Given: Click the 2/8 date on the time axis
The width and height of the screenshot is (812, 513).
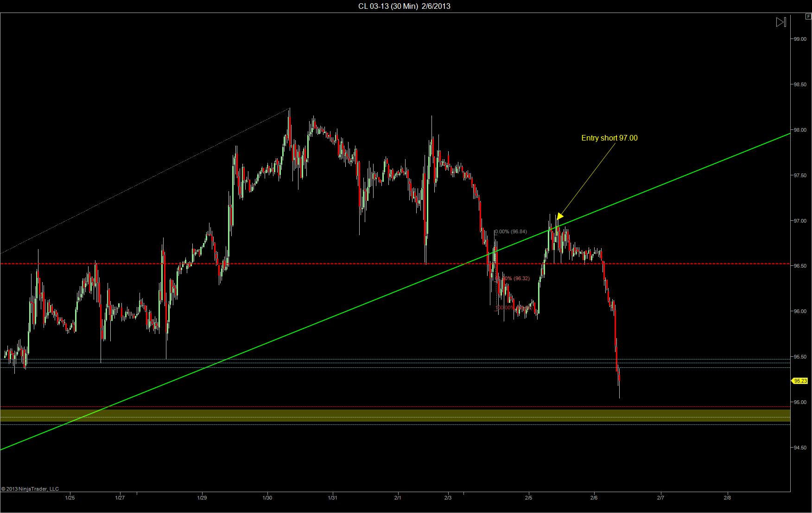Looking at the screenshot, I should (x=727, y=498).
